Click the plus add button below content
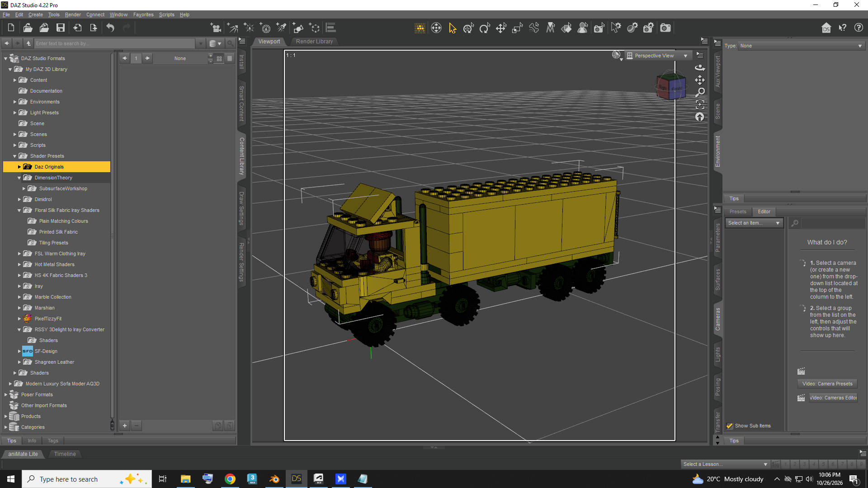This screenshot has height=488, width=868. (125, 425)
